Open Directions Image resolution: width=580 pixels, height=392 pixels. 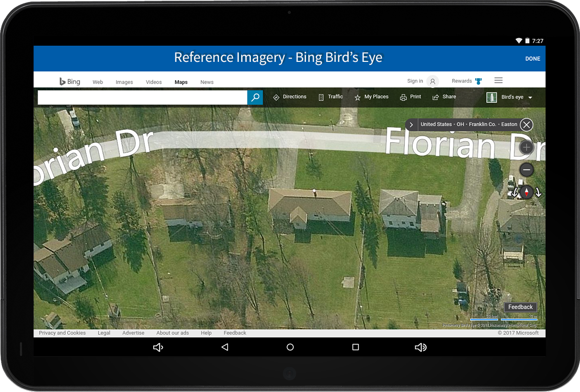290,97
